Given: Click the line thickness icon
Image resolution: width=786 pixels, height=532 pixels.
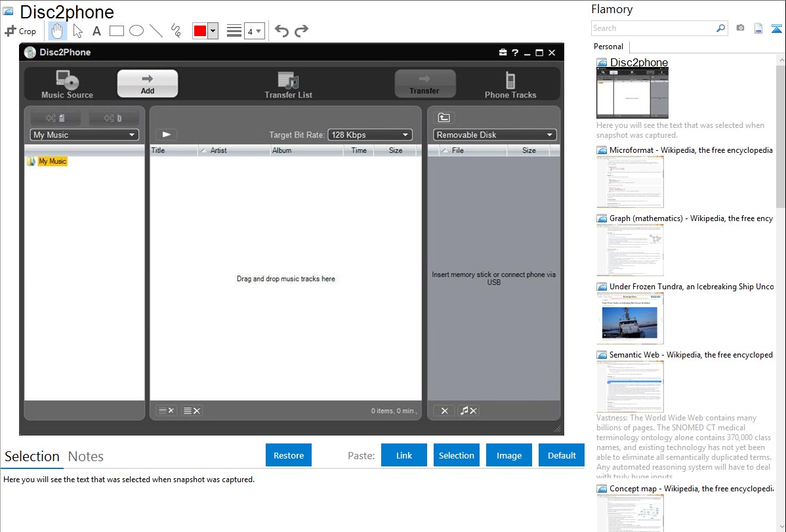Looking at the screenshot, I should coord(234,31).
